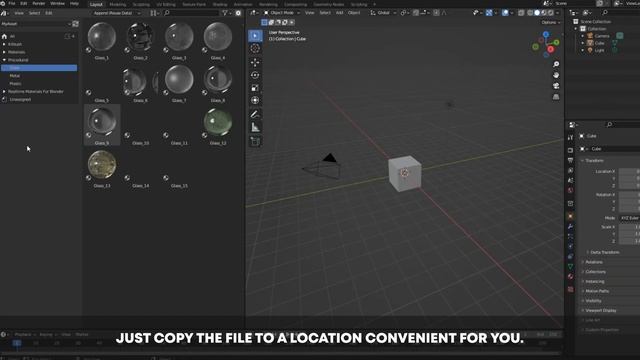640x360 pixels.
Task: Expand the Realtime Materials For Blender catalog
Action: tap(4, 91)
